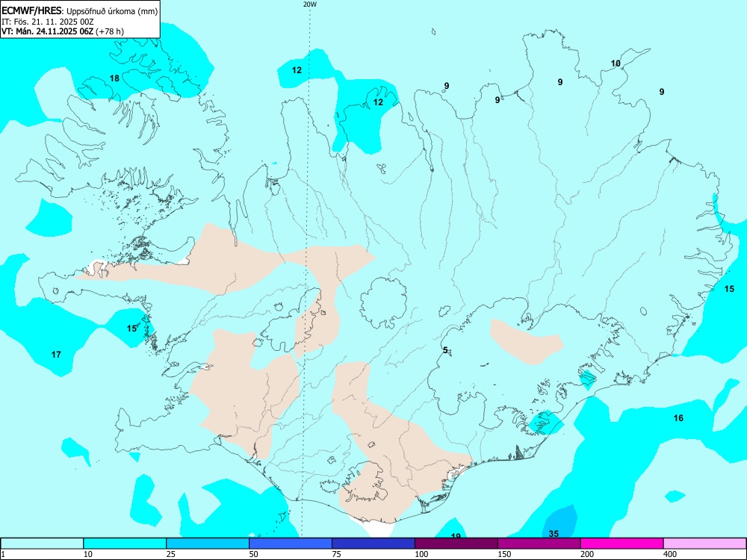747x560 pixels.
Task: Select the 1–10 mm pale cyan legend swatch
Action: click(42, 544)
